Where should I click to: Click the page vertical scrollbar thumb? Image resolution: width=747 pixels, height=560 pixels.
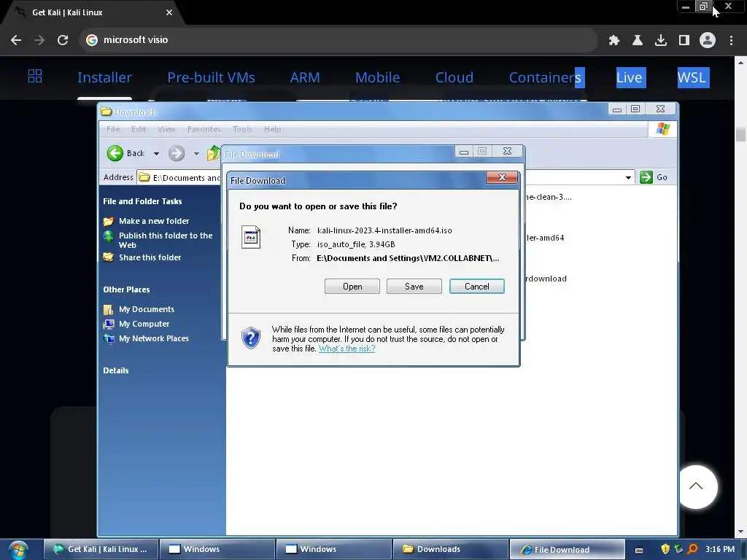tap(740, 134)
